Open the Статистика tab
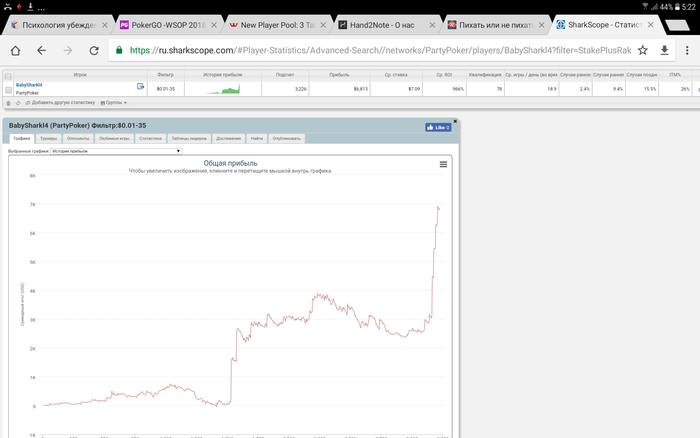 tap(150, 138)
